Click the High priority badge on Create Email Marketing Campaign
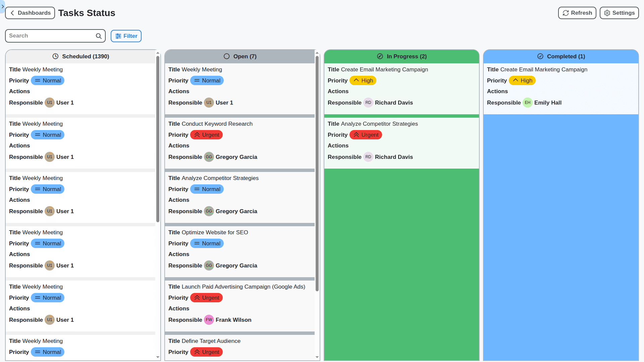The height and width of the screenshot is (362, 644). click(x=363, y=80)
